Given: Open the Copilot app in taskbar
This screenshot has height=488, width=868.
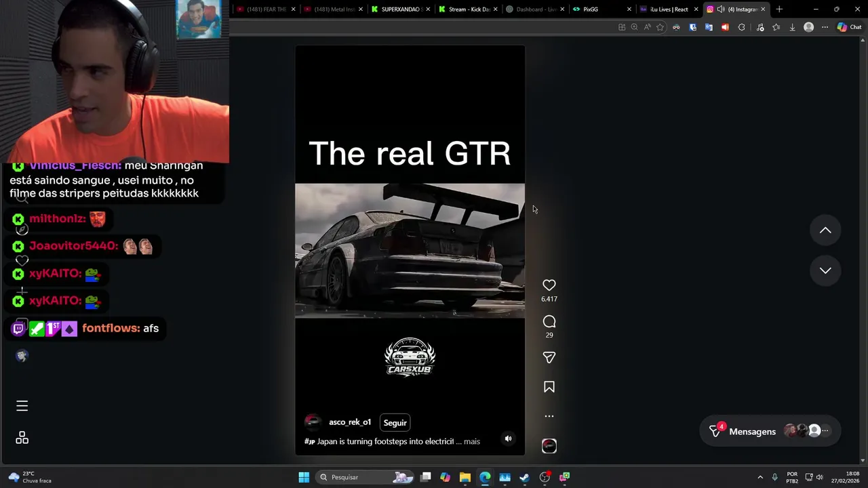Looking at the screenshot, I should [x=445, y=477].
